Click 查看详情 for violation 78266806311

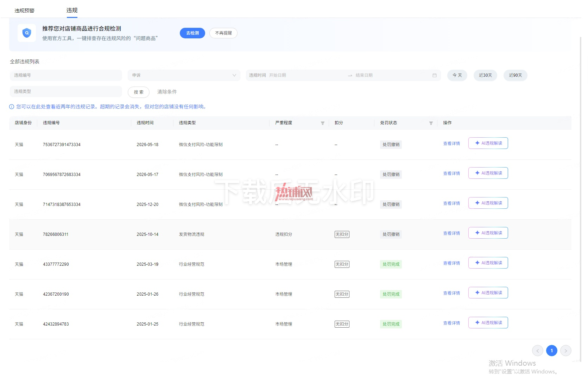tap(452, 233)
